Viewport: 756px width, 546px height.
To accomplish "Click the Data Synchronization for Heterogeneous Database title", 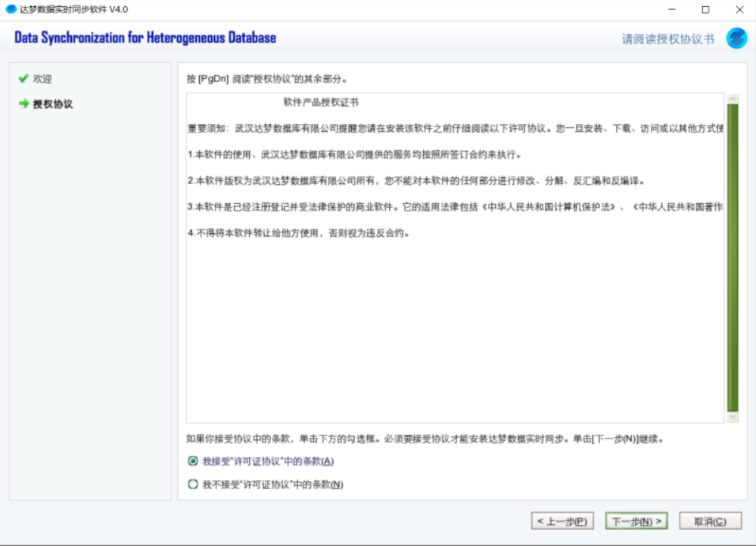I will tap(145, 38).
